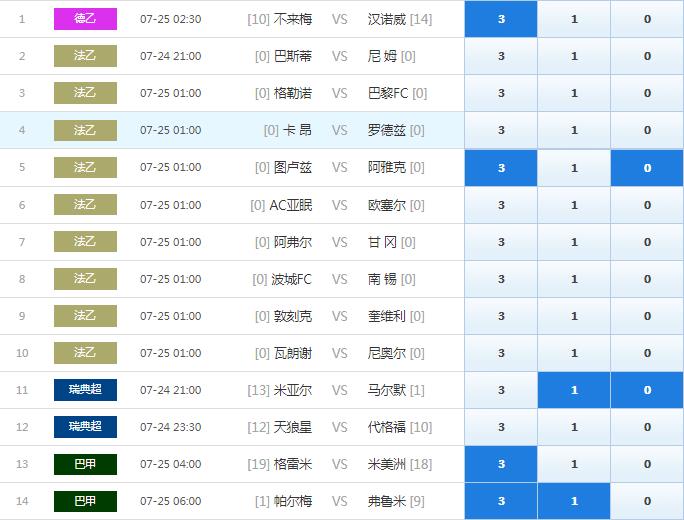Viewport: 684px width, 520px height.
Task: Unselect option 1 for 帕尔梅 vs 弗鲁米
Action: (574, 501)
